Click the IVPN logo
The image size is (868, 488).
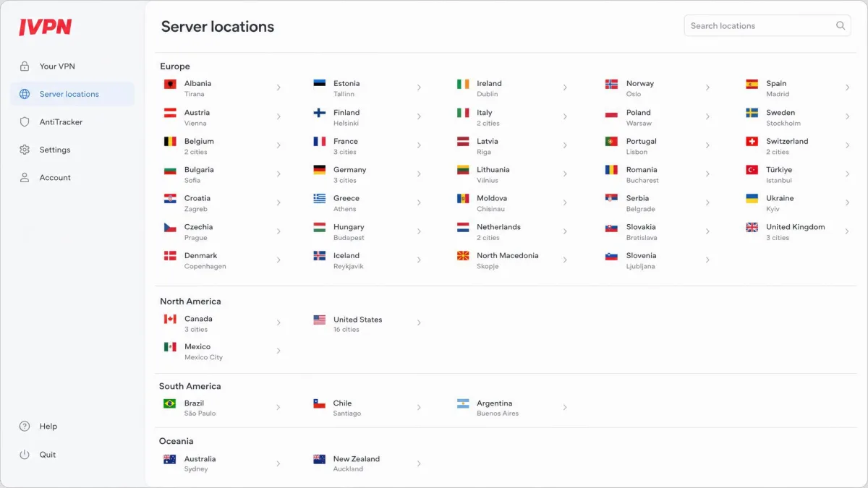45,27
